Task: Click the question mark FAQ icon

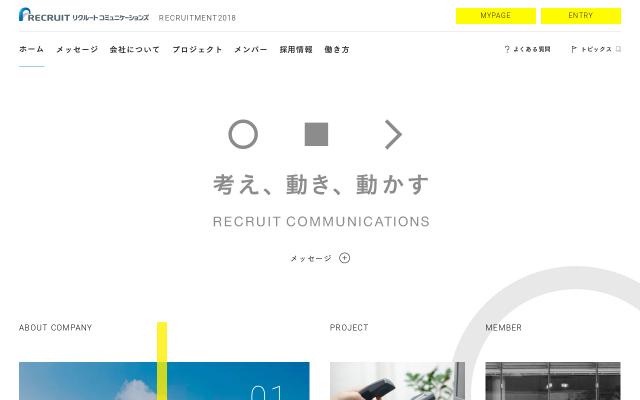Action: coord(507,49)
